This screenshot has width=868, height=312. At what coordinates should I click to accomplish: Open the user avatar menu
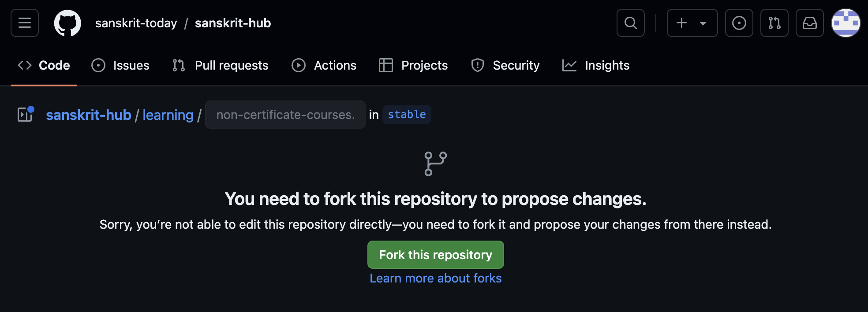846,23
